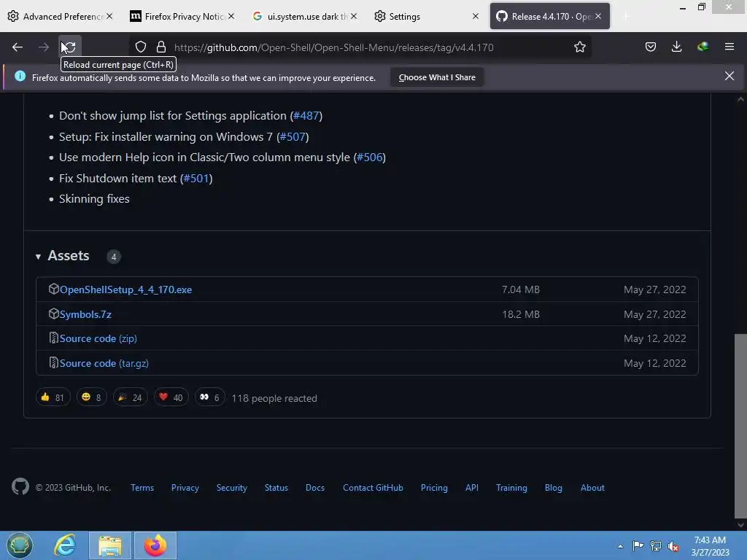Screen dimensions: 747x560
Task: Download the Symbols.7z asset
Action: click(x=85, y=314)
